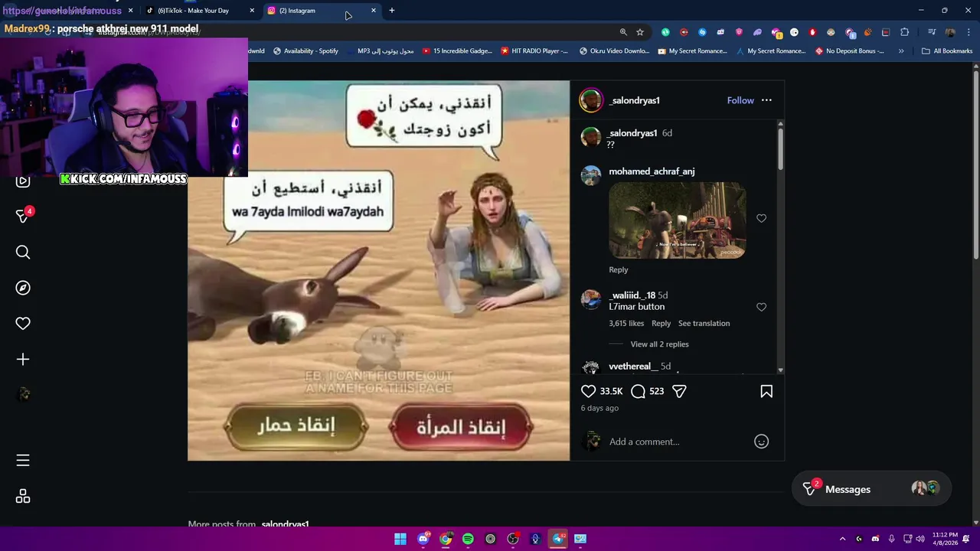Reply to the 'L7imar button' comment
Screen dimensions: 980x551
[661, 323]
